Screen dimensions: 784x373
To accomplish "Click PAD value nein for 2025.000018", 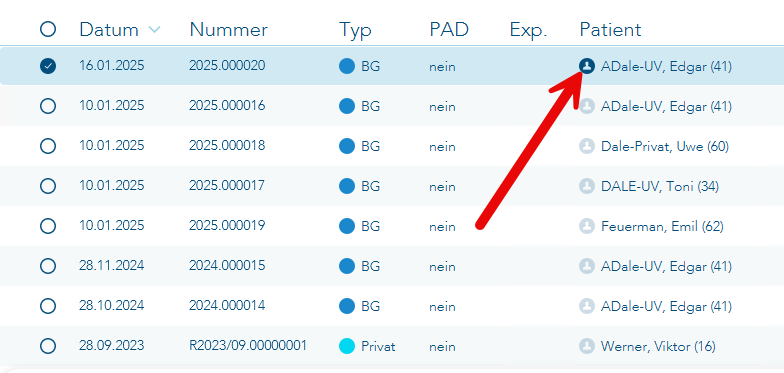I will (x=442, y=146).
